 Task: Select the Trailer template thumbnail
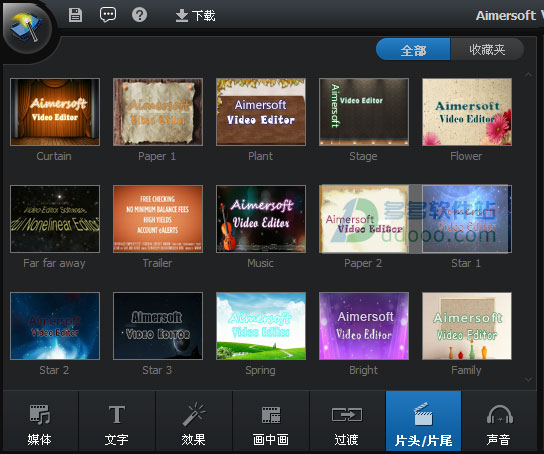[158, 219]
